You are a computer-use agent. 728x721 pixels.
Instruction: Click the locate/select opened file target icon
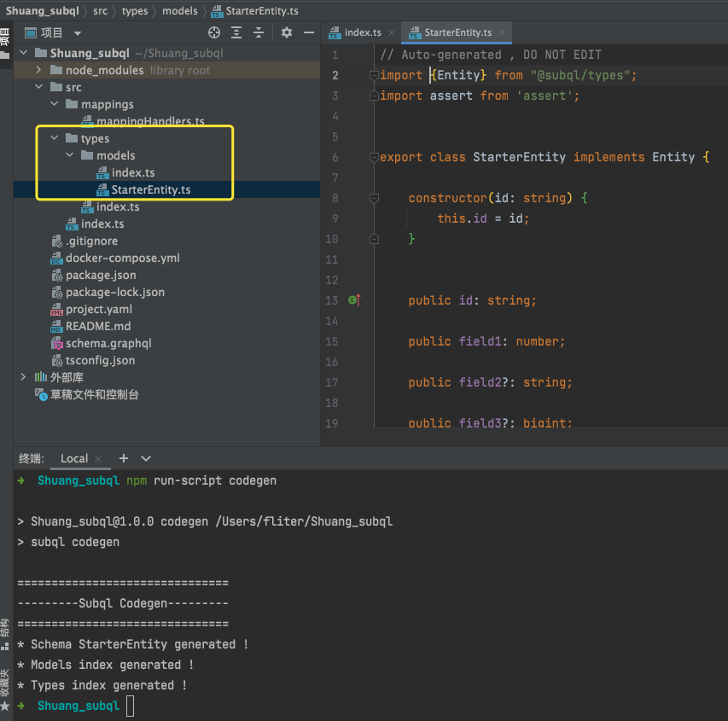coord(214,32)
